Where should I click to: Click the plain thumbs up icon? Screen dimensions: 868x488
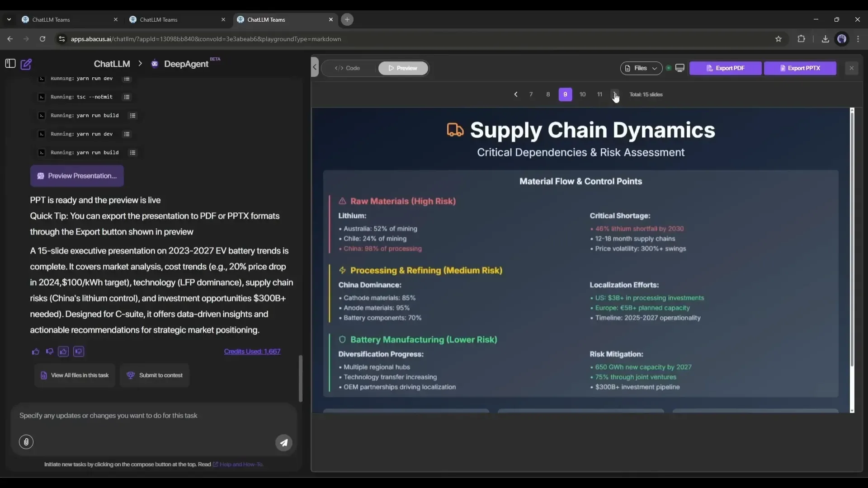click(36, 352)
